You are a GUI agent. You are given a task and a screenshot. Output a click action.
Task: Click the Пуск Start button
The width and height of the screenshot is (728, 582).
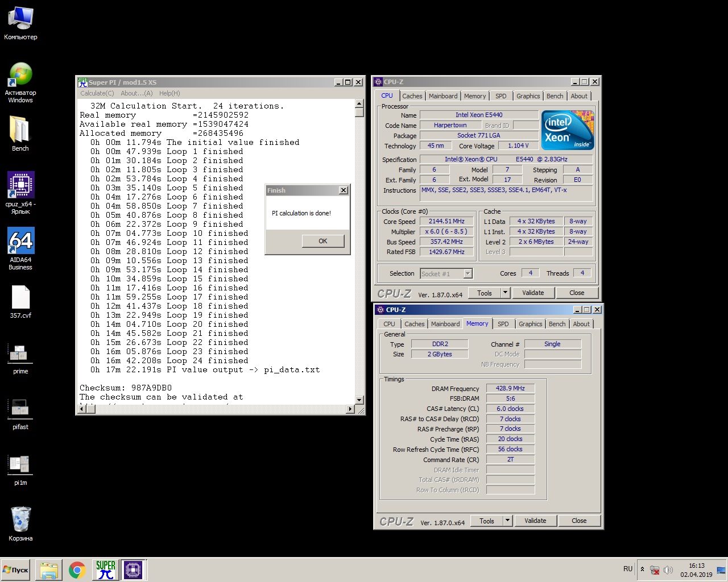(16, 569)
